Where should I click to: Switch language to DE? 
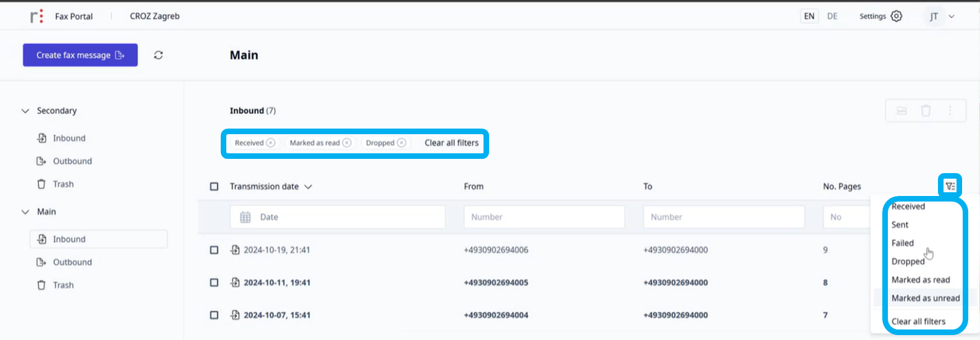(x=832, y=16)
